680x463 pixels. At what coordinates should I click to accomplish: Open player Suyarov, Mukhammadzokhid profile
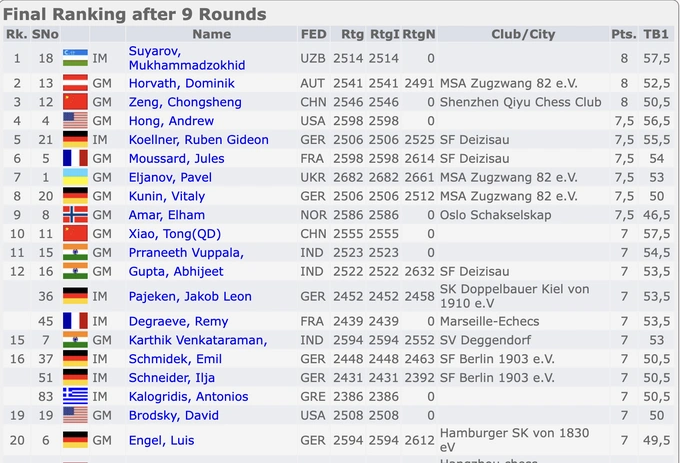click(186, 58)
